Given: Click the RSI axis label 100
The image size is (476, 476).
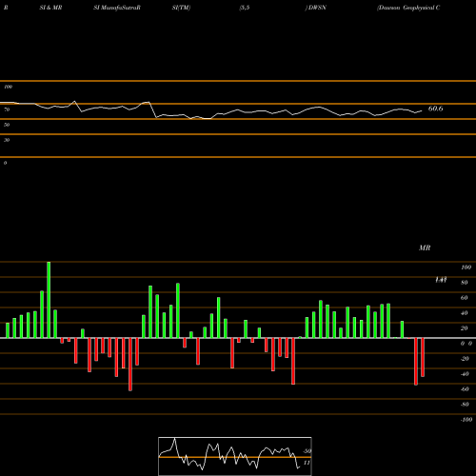Looking at the screenshot, I should coord(9,87).
